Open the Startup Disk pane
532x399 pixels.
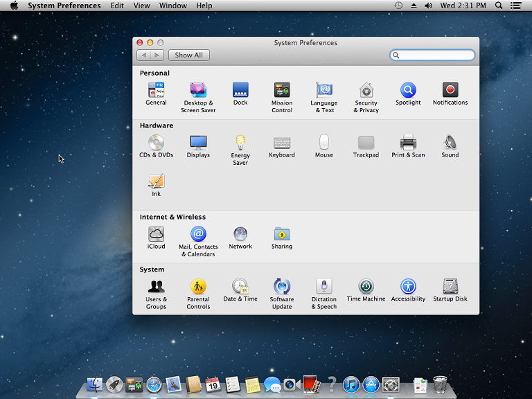coord(450,287)
